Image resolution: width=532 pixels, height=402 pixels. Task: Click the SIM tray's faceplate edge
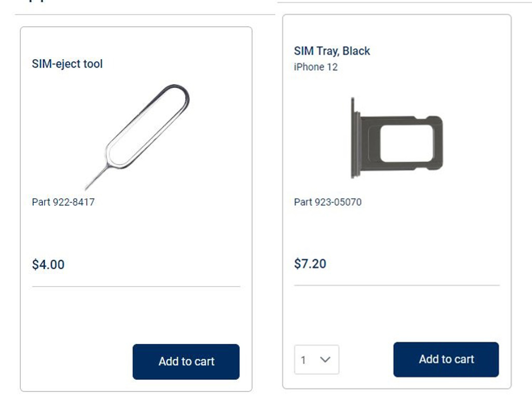[x=354, y=138]
